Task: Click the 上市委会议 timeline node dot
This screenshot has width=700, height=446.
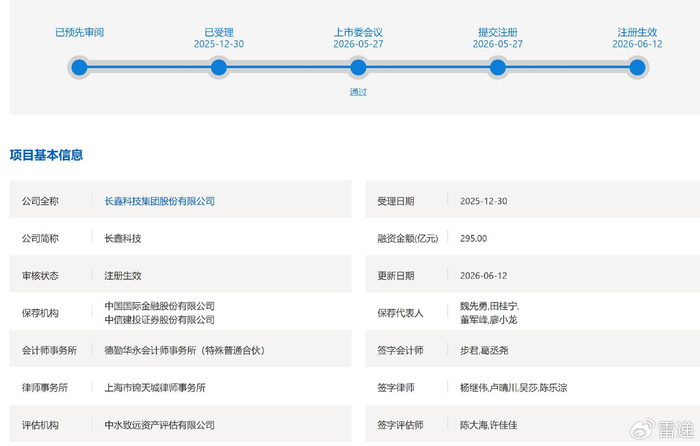Action: [358, 68]
